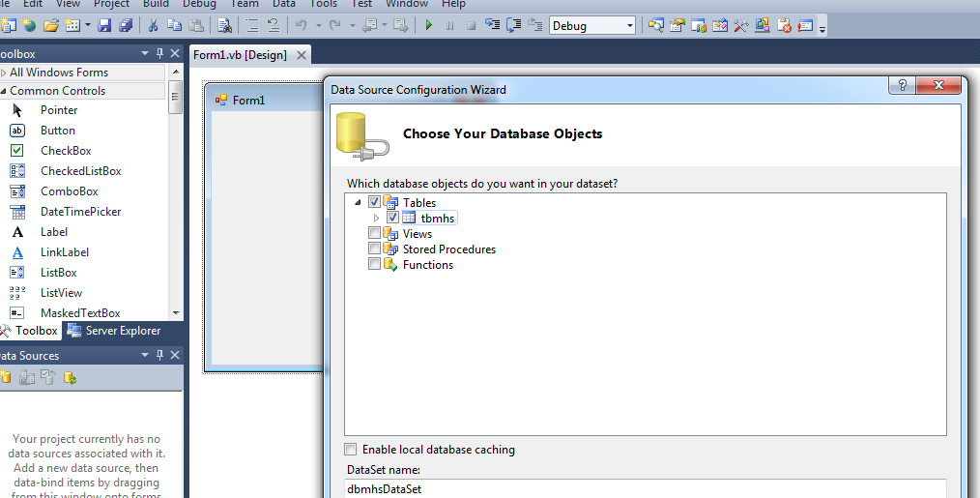Click the Save Selected Items floppy icon

(x=104, y=26)
